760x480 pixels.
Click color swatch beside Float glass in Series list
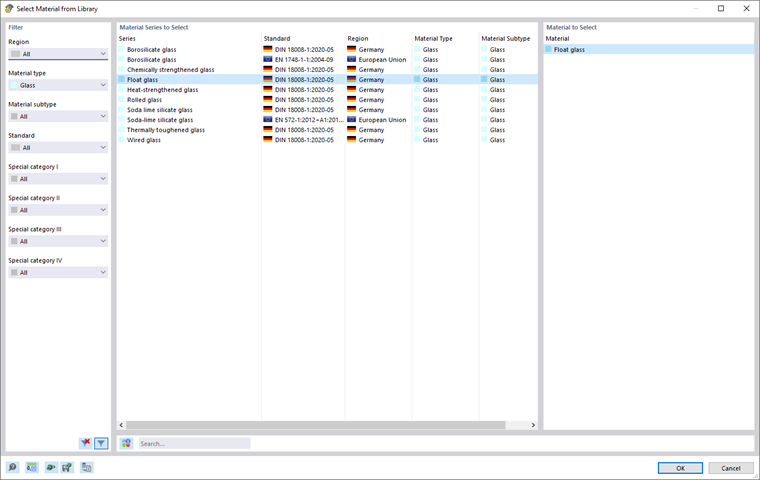[x=122, y=79]
